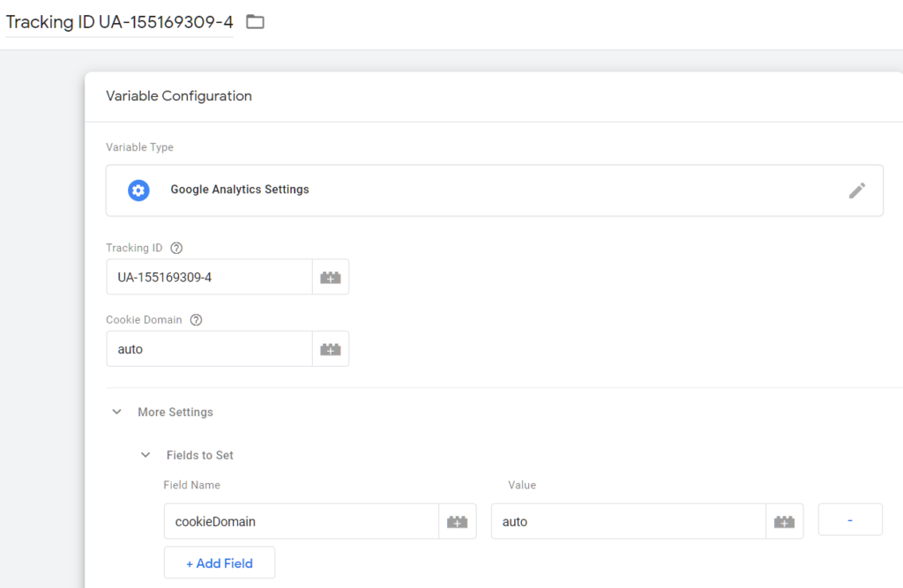Insert variable into Cookie Domain field

click(331, 349)
